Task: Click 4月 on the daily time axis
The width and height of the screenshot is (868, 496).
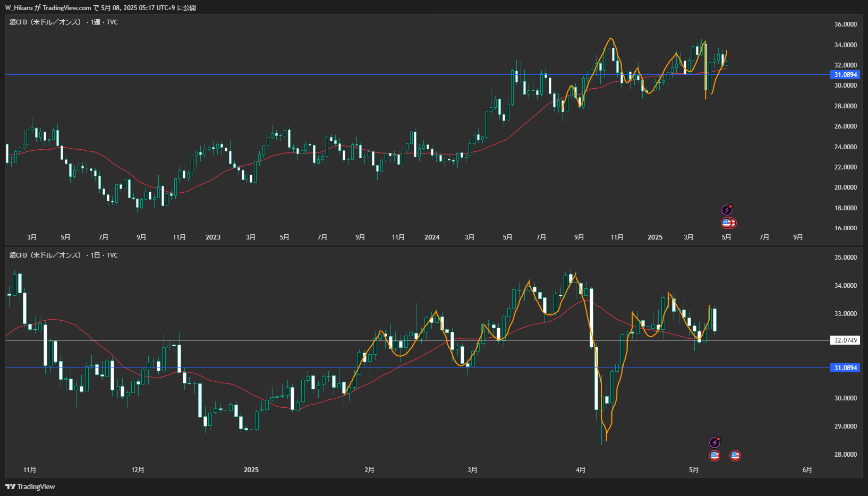Action: [x=581, y=470]
